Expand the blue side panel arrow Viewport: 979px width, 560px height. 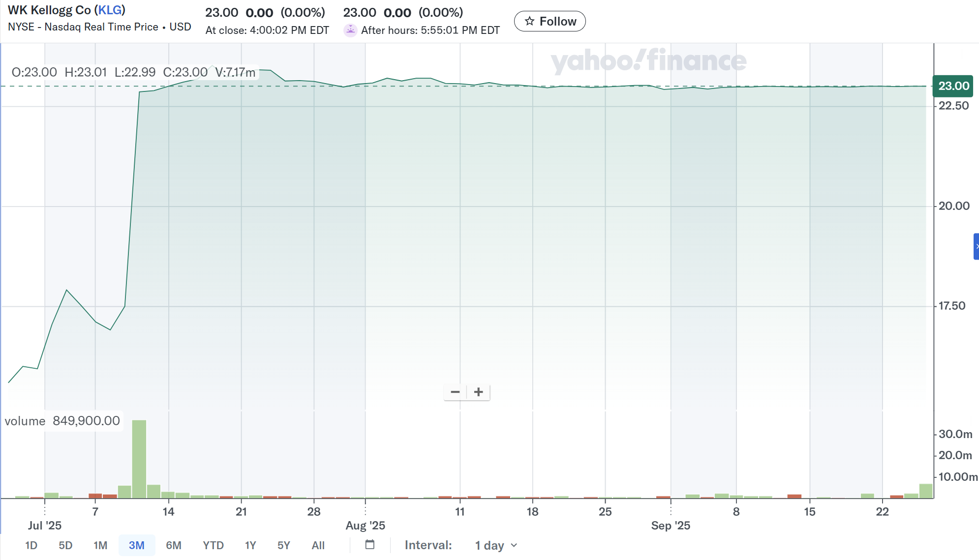coord(976,246)
